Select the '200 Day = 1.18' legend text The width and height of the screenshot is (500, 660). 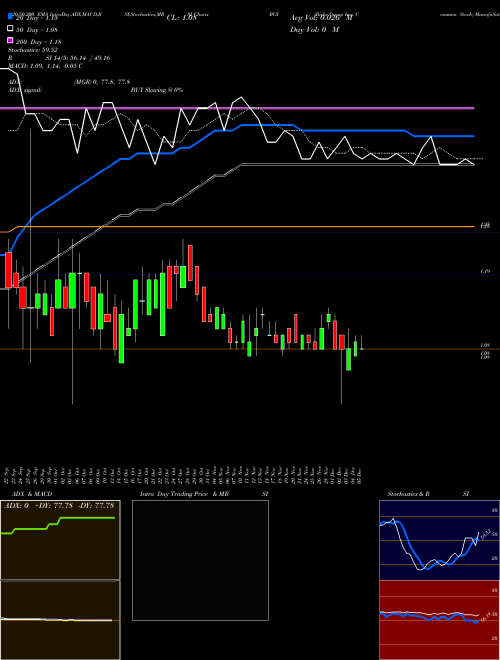(x=38, y=42)
